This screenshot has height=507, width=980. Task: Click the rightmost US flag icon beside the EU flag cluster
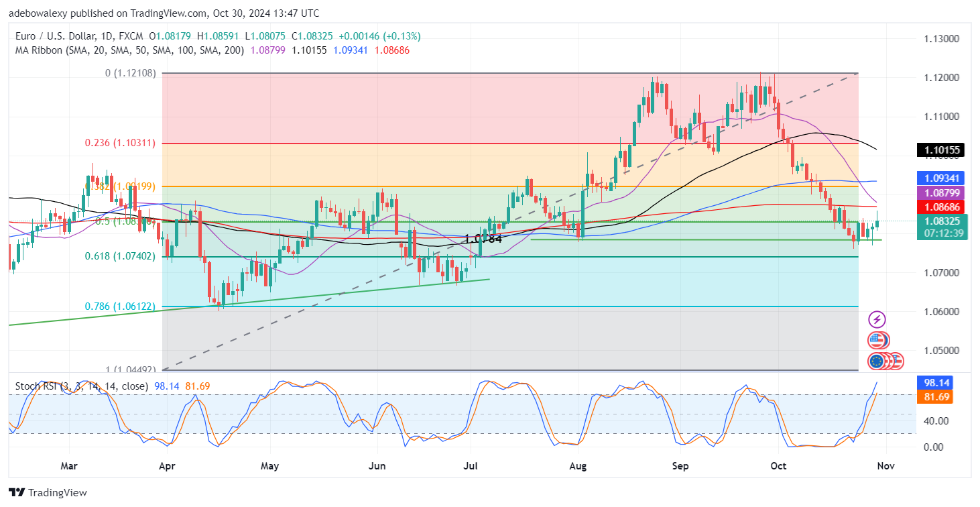tap(896, 361)
